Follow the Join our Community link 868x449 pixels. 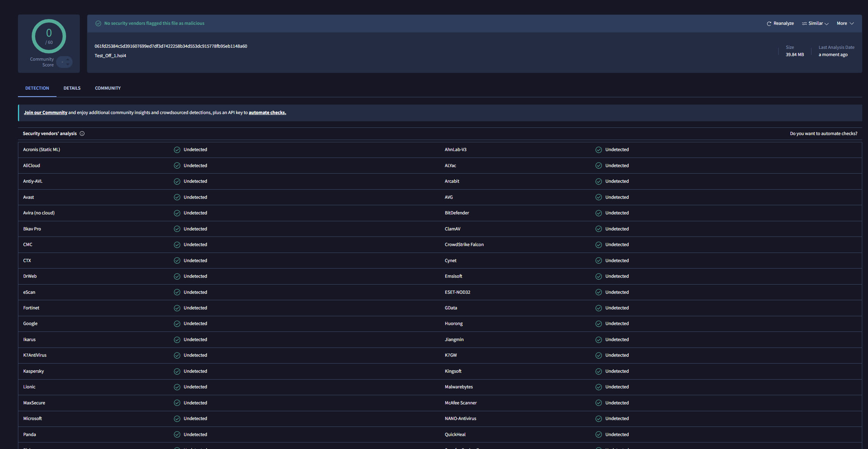coord(45,113)
